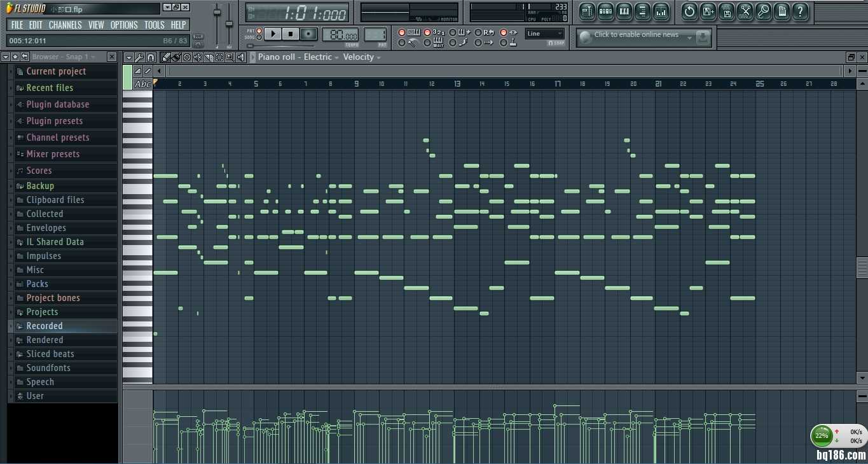The image size is (868, 464).
Task: Click Save new version disk-plus icon
Action: 708,11
